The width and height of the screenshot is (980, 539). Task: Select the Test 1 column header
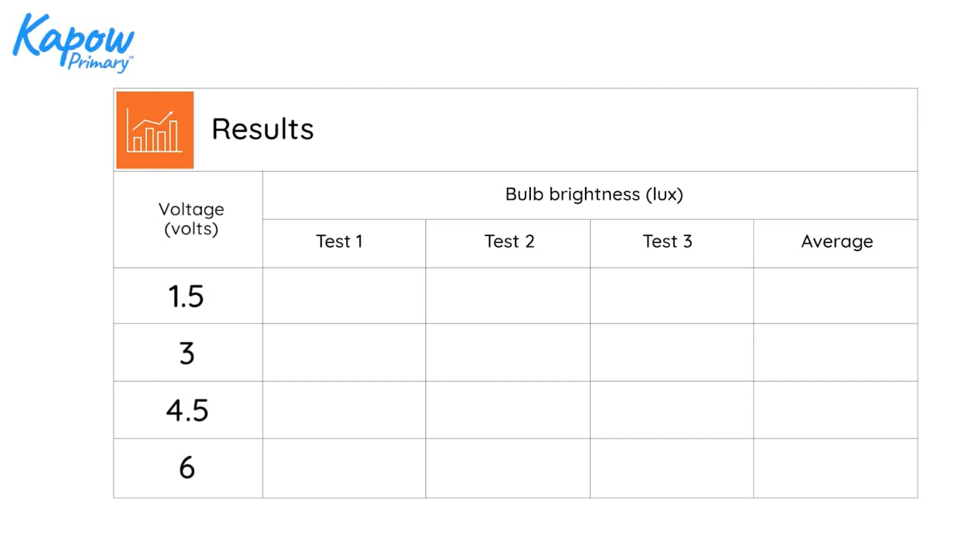344,243
